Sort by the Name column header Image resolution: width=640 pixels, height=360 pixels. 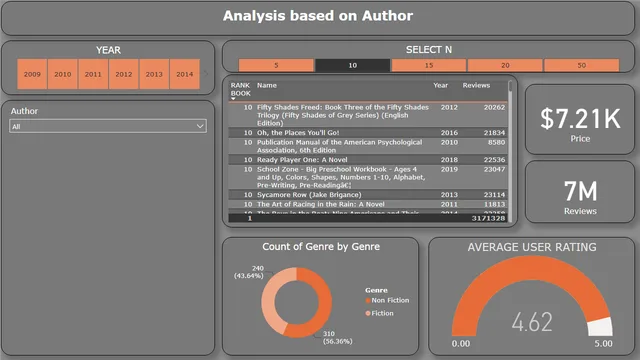click(267, 85)
